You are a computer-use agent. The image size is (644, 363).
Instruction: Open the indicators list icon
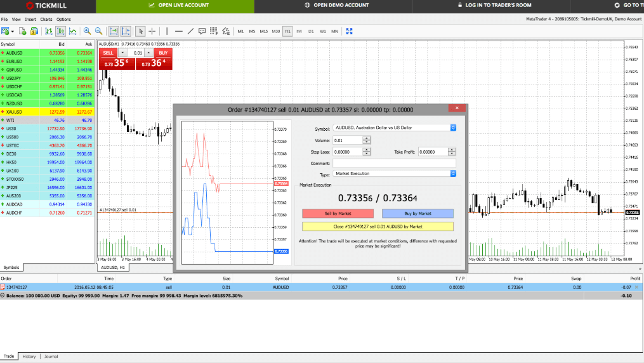[226, 31]
